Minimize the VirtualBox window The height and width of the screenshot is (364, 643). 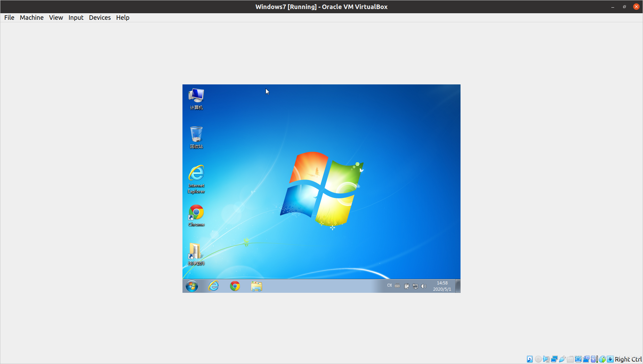613,7
